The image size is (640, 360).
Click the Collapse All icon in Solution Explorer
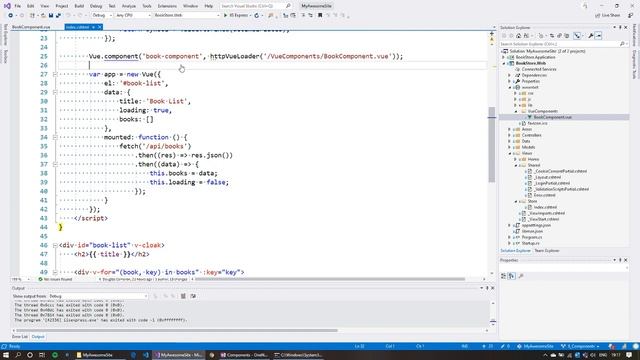click(x=560, y=36)
